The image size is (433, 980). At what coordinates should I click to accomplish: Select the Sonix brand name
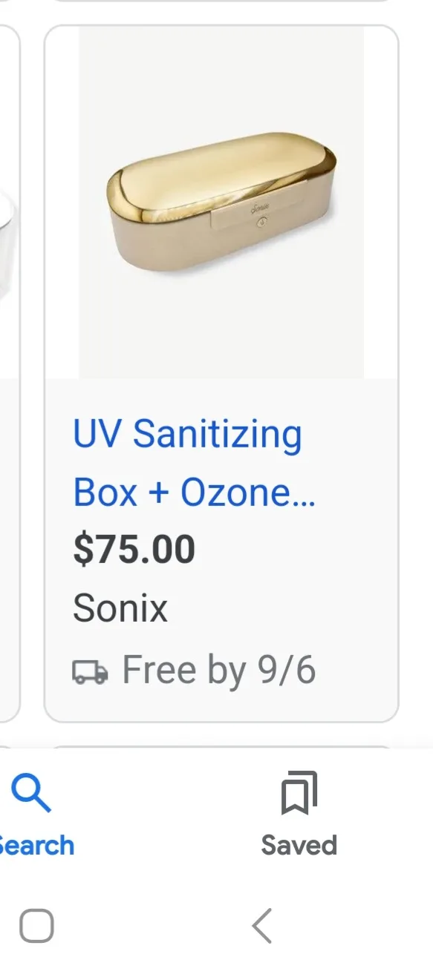(120, 608)
